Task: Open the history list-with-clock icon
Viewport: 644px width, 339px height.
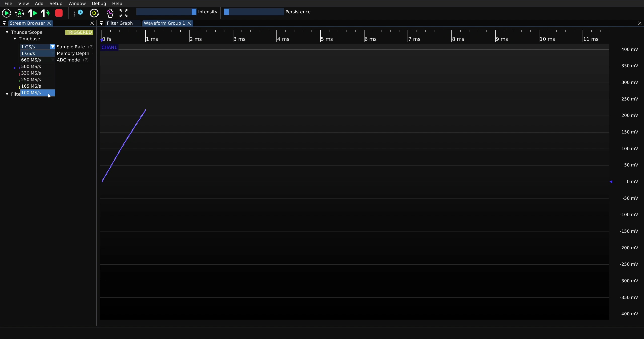Action: coord(78,13)
